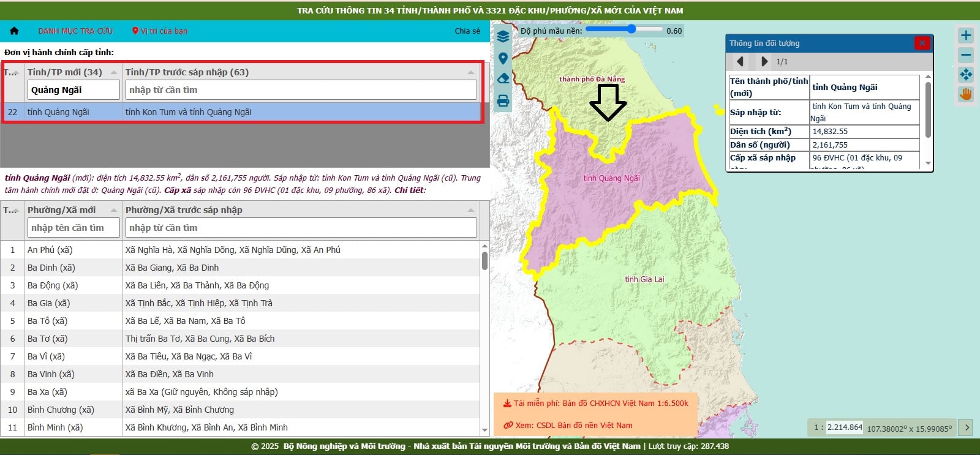
Task: Open the map layers icon
Action: point(503,37)
